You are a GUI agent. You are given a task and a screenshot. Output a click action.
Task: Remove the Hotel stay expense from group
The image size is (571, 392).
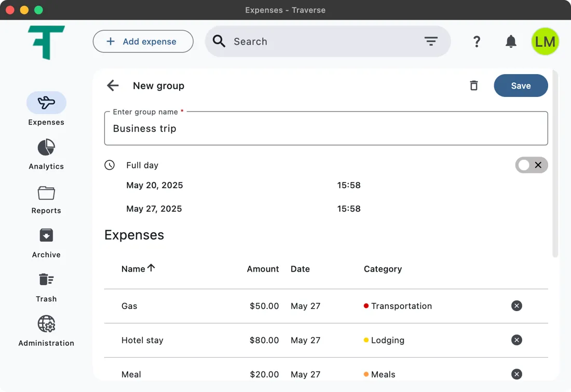pyautogui.click(x=516, y=340)
